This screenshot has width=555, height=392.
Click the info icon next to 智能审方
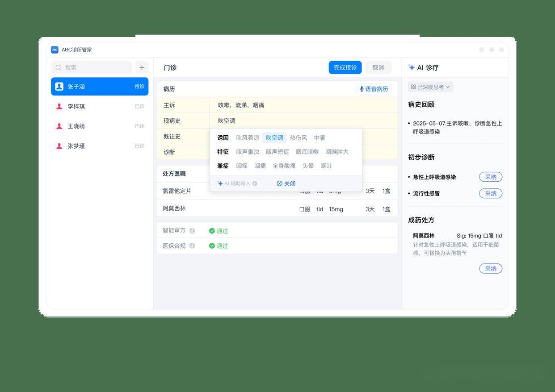[x=192, y=231]
